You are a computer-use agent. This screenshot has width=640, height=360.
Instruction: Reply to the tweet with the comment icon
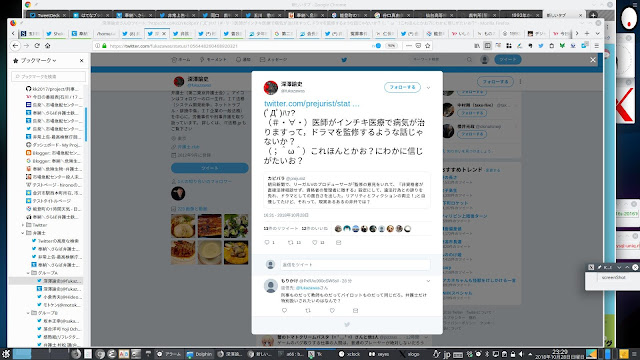(267, 242)
